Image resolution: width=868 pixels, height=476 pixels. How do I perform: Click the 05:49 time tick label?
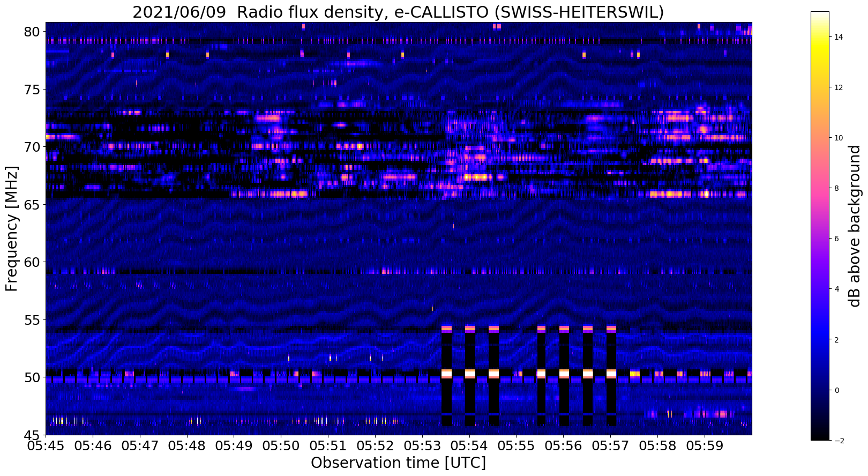(x=234, y=446)
